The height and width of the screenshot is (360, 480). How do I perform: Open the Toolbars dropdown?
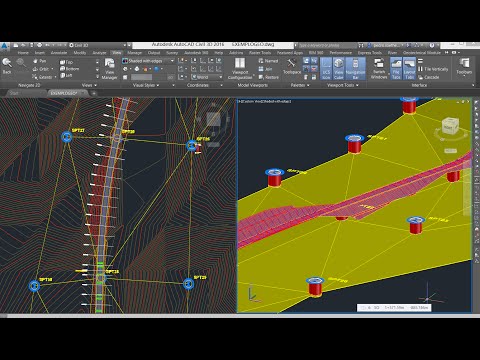point(464,67)
